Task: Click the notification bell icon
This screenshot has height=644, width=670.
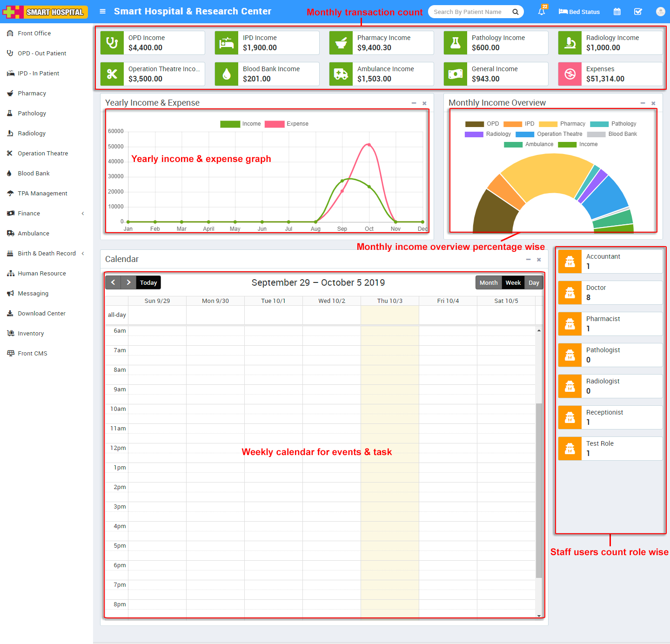Action: (x=542, y=12)
